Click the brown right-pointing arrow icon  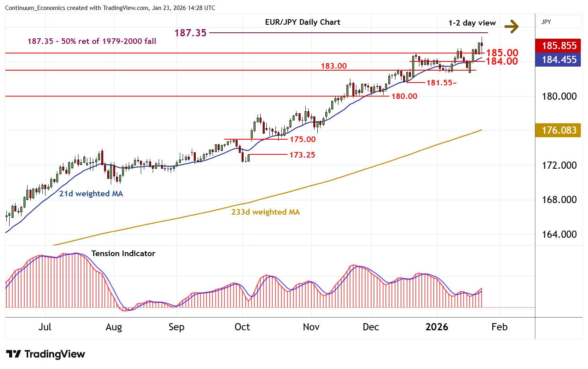pyautogui.click(x=511, y=27)
